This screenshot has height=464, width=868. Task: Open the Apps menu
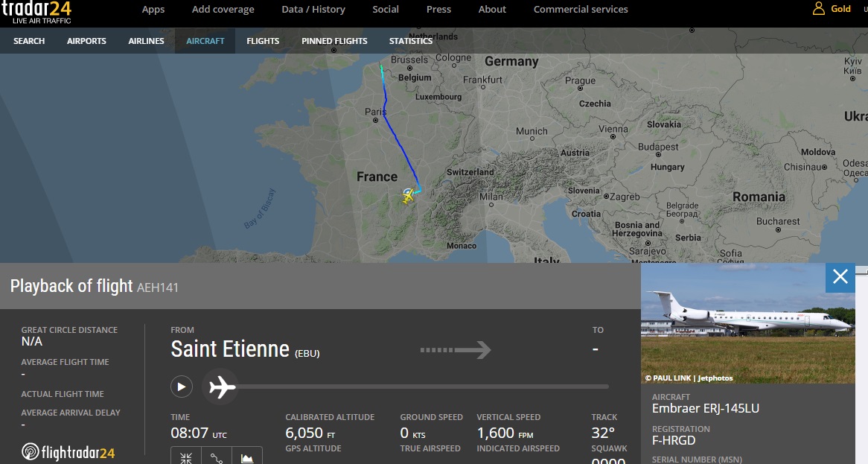point(153,10)
